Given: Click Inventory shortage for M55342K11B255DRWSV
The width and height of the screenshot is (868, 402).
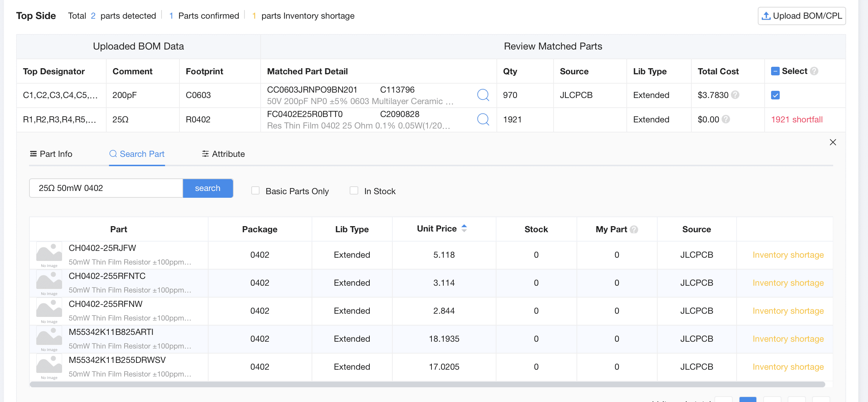Looking at the screenshot, I should pyautogui.click(x=788, y=367).
